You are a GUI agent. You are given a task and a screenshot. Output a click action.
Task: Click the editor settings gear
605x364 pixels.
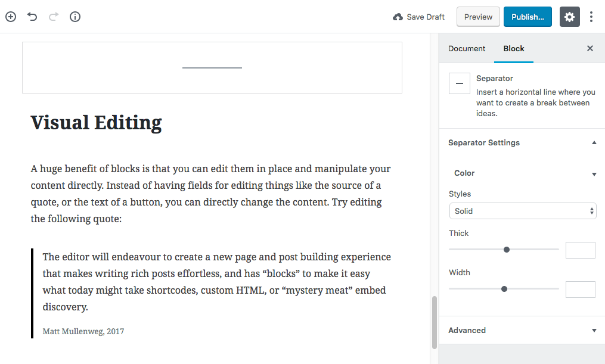[569, 17]
